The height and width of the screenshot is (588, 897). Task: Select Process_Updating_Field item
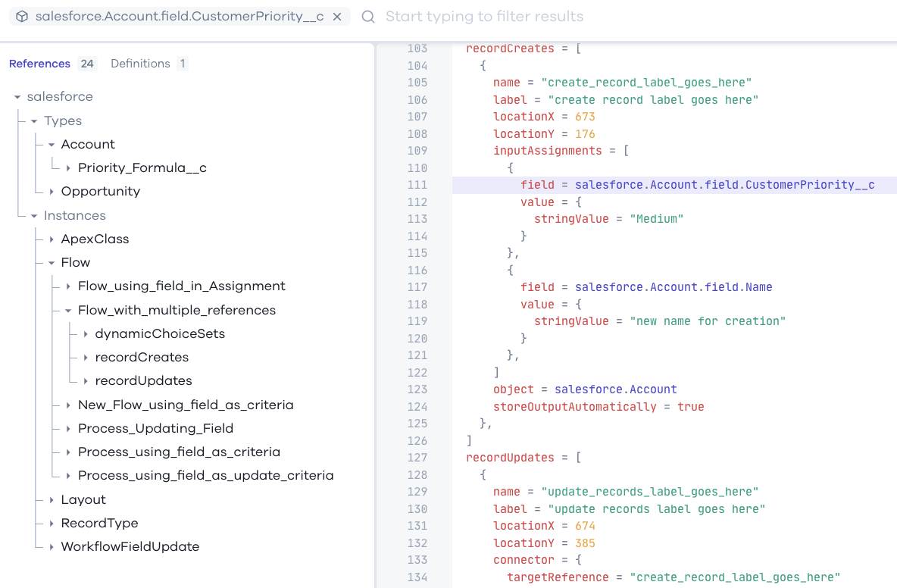pyautogui.click(x=155, y=428)
